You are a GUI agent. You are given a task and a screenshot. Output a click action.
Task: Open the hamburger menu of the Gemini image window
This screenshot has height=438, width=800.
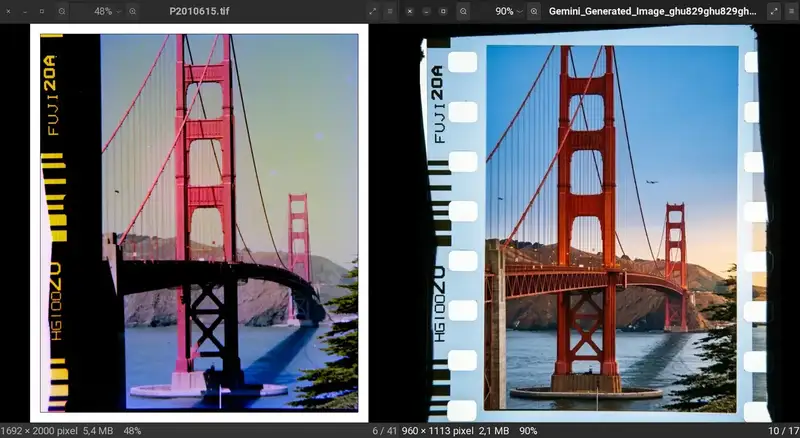pos(792,11)
